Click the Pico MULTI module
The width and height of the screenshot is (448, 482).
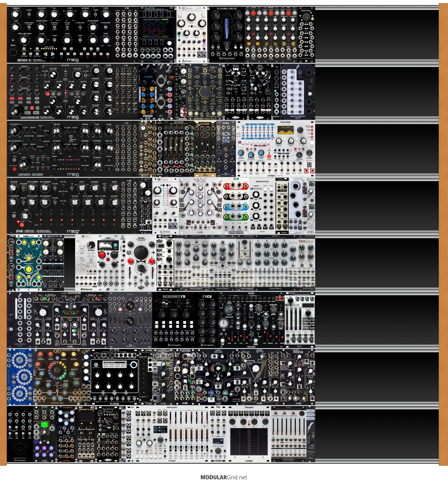[160, 149]
